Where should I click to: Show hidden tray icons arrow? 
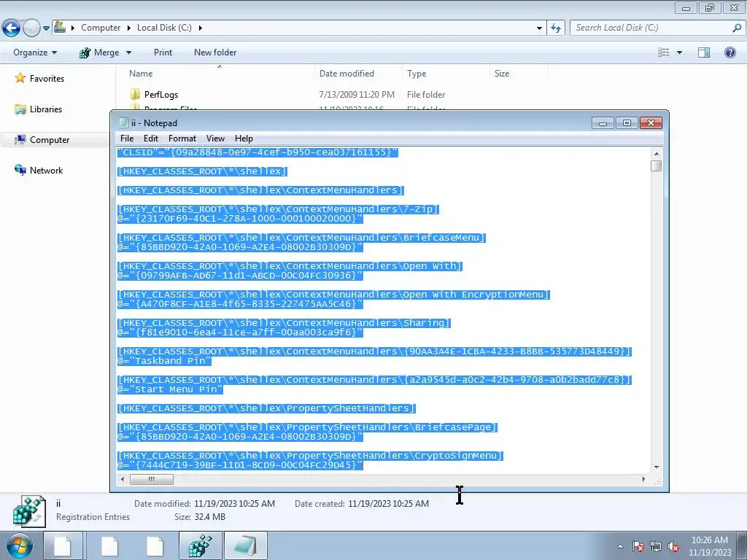[x=620, y=546]
